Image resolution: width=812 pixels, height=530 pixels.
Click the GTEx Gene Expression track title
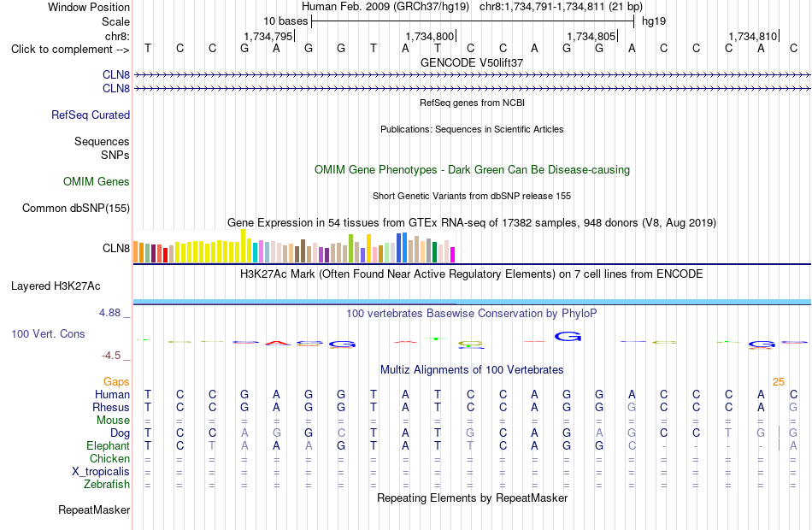click(x=472, y=223)
